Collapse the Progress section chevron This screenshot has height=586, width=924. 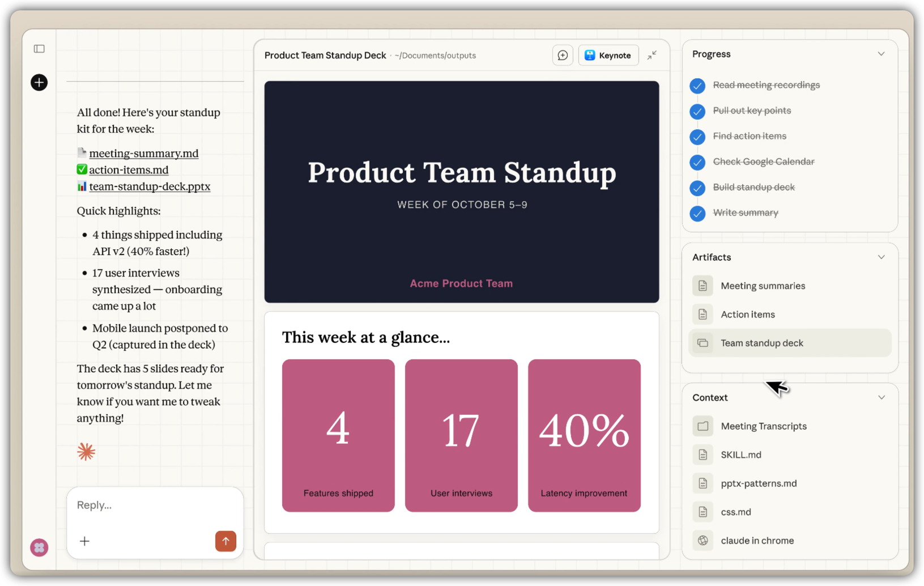tap(881, 54)
